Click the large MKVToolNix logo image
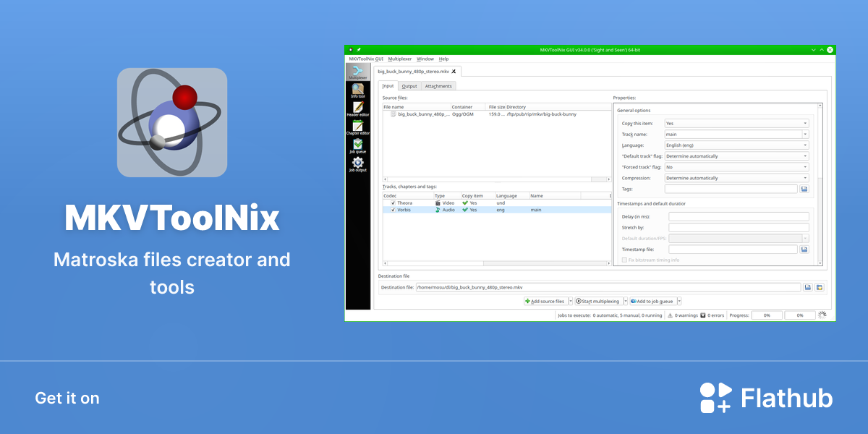This screenshot has height=434, width=868. (172, 122)
